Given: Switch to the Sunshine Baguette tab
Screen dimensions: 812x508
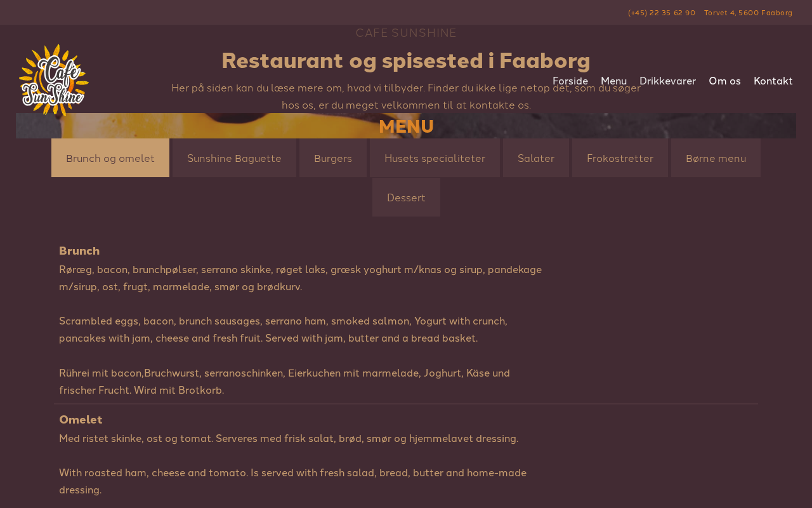Looking at the screenshot, I should [234, 158].
